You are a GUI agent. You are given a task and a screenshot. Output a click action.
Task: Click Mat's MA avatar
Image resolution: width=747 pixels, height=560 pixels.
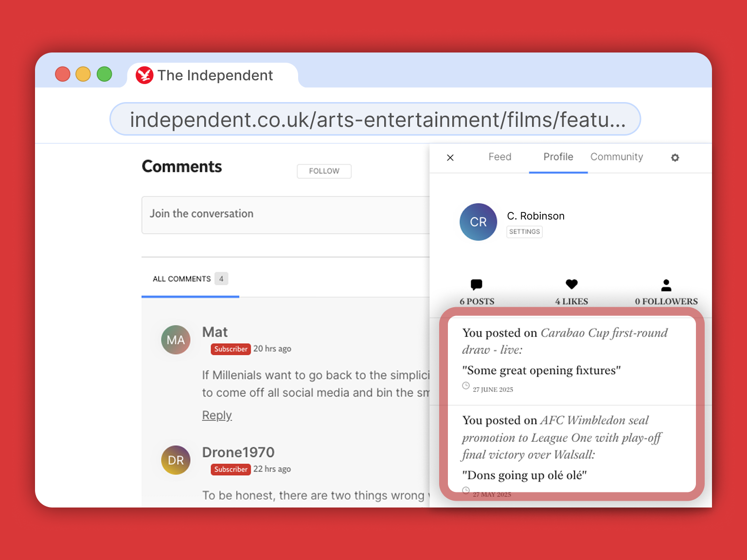(176, 340)
